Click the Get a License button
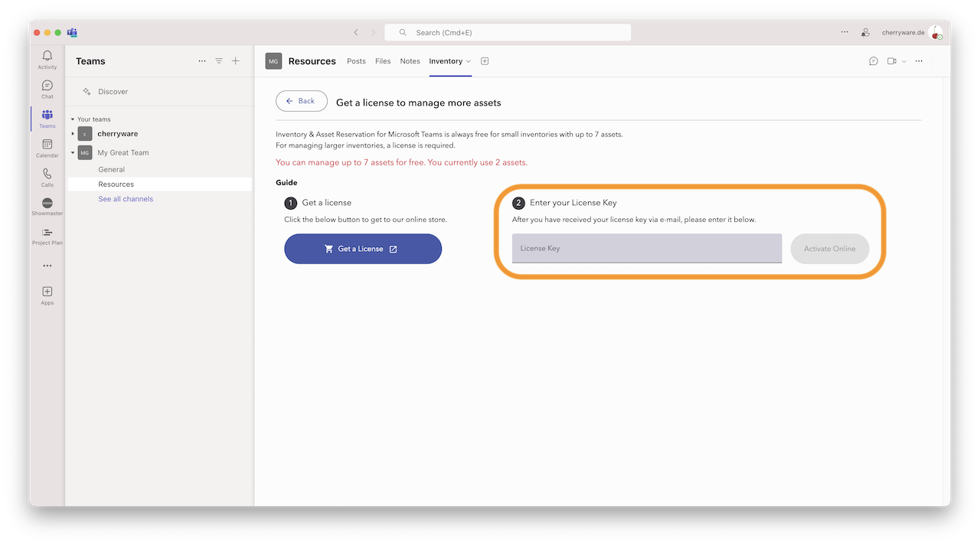Screen dimensions: 980x545 (363, 249)
